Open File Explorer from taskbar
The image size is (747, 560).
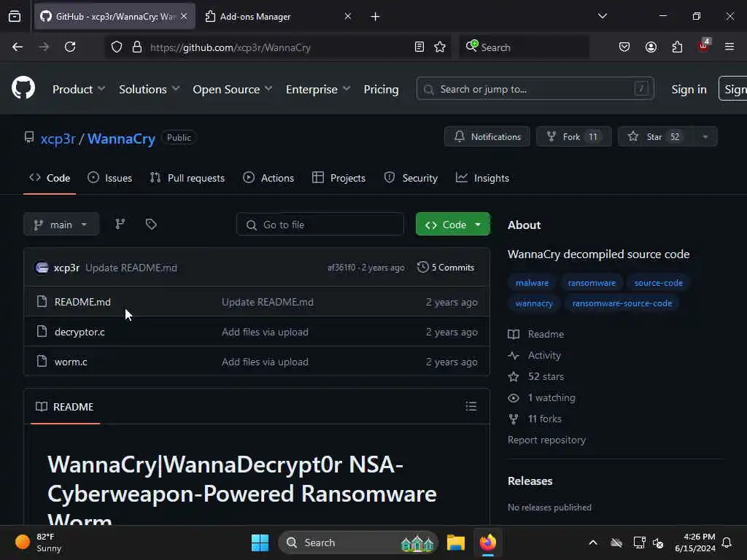[x=455, y=542]
